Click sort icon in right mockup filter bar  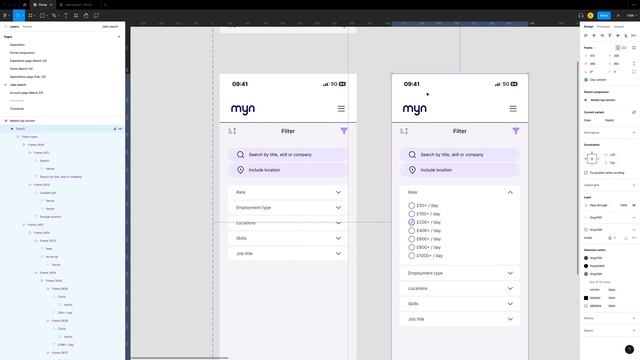tap(404, 131)
